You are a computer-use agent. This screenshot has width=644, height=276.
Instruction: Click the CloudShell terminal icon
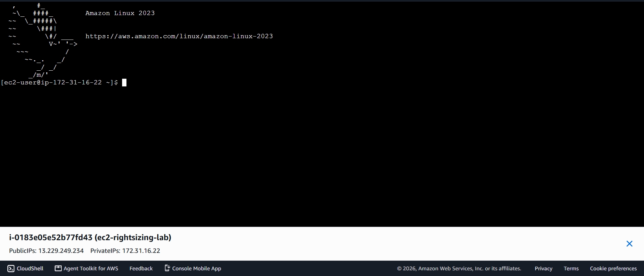point(11,268)
